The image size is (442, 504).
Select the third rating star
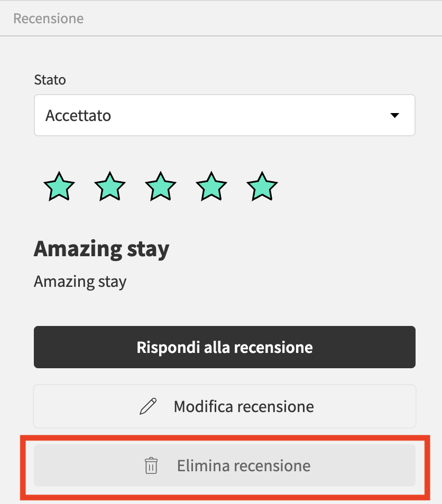[x=161, y=186]
